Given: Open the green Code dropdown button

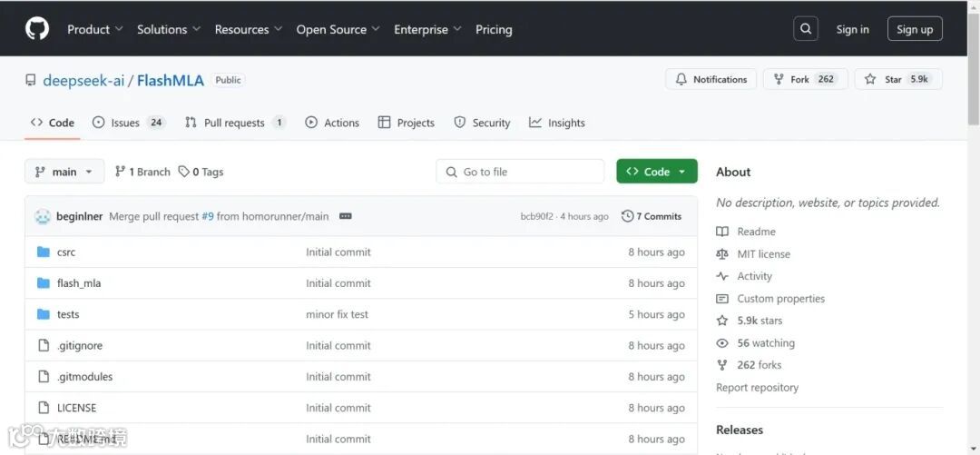Looking at the screenshot, I should tap(657, 172).
